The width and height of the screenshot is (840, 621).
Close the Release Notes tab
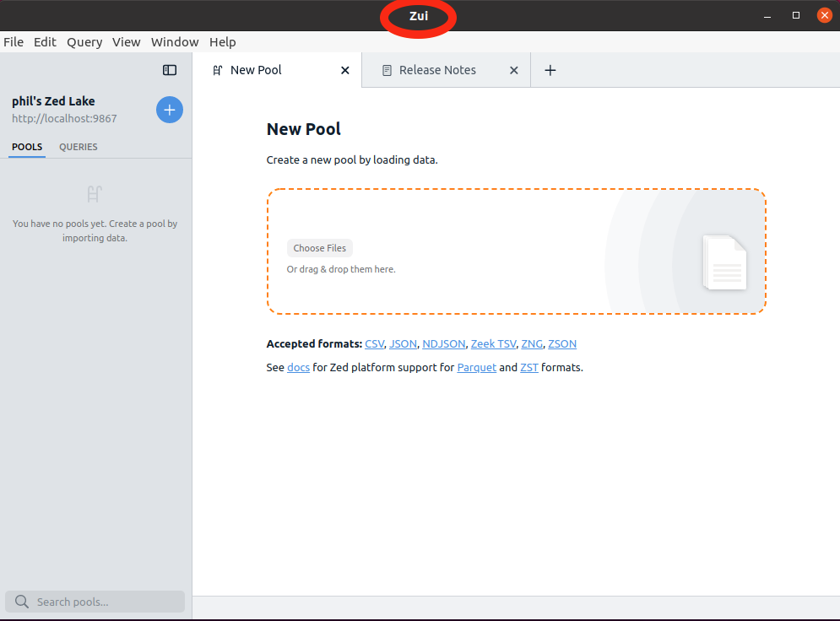point(514,71)
